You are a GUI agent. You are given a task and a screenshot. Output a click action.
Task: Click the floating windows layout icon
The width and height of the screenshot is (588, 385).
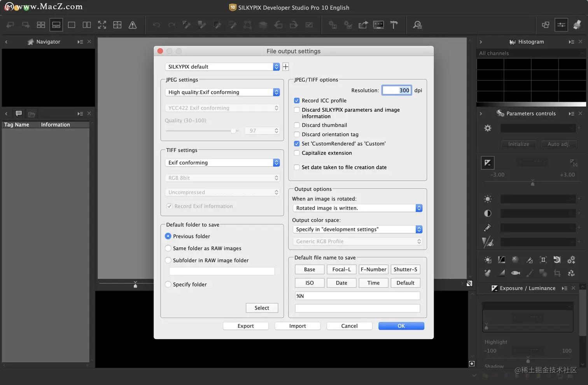[546, 25]
